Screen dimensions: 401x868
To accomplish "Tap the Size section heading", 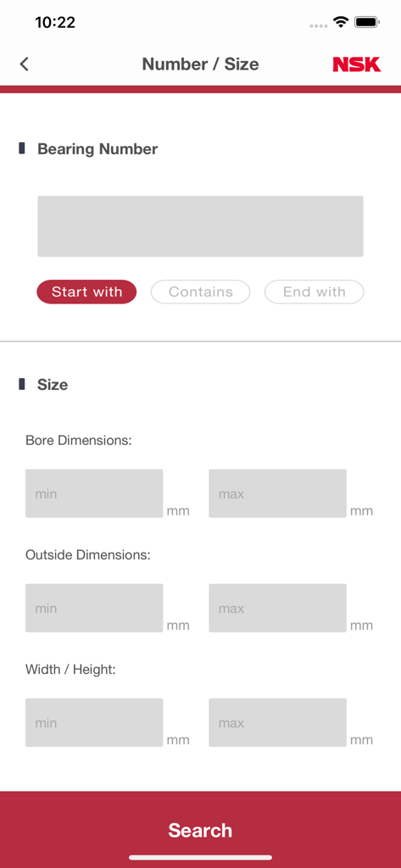I will pyautogui.click(x=53, y=385).
